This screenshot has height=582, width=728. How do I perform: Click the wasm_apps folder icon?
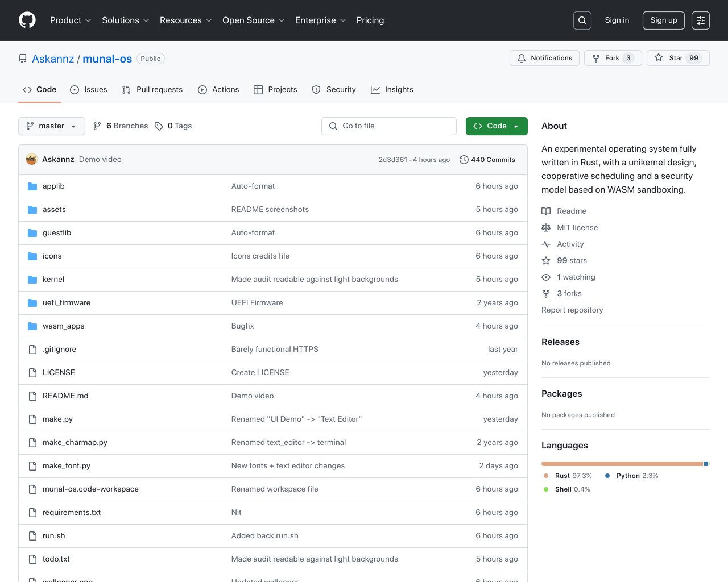click(32, 326)
